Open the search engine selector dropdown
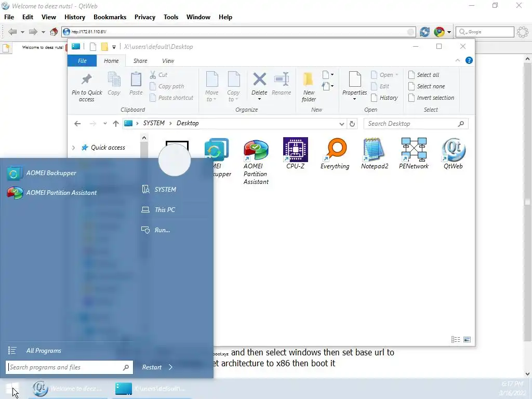 449,32
